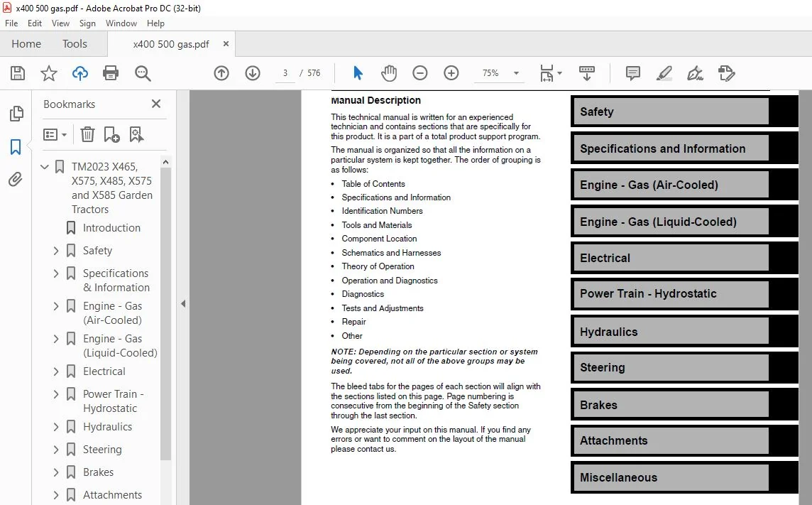812x505 pixels.
Task: Open the Help menu
Action: (155, 23)
